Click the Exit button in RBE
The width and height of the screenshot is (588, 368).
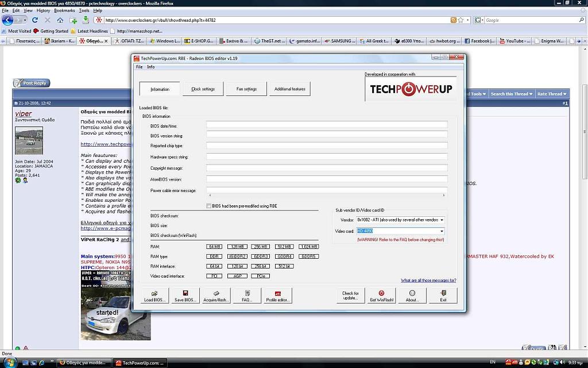tap(443, 296)
